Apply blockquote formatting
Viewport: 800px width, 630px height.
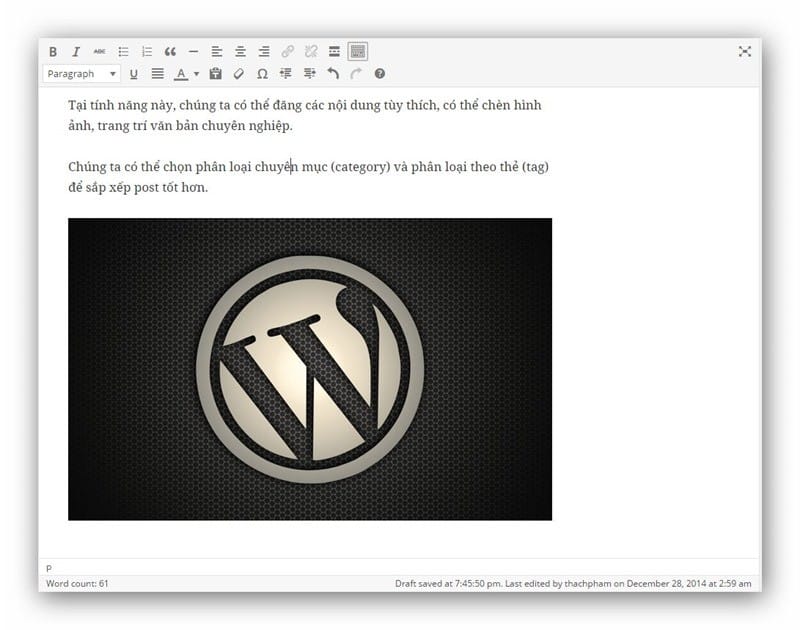click(170, 52)
